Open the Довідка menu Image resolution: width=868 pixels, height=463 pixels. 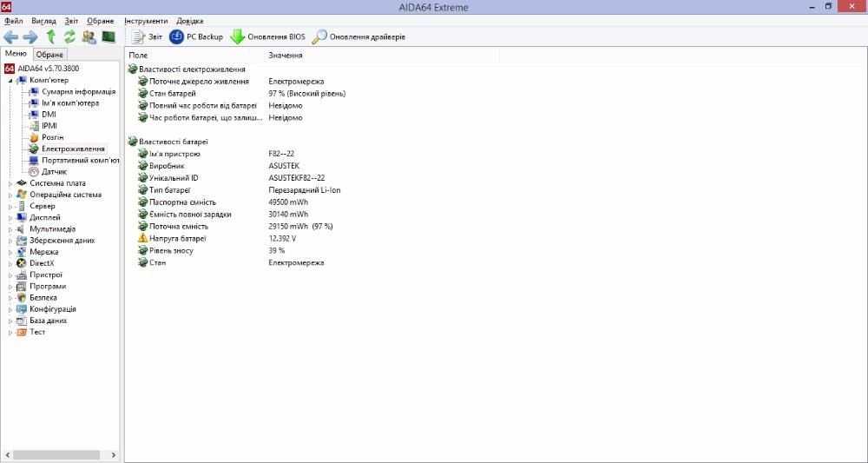(190, 21)
